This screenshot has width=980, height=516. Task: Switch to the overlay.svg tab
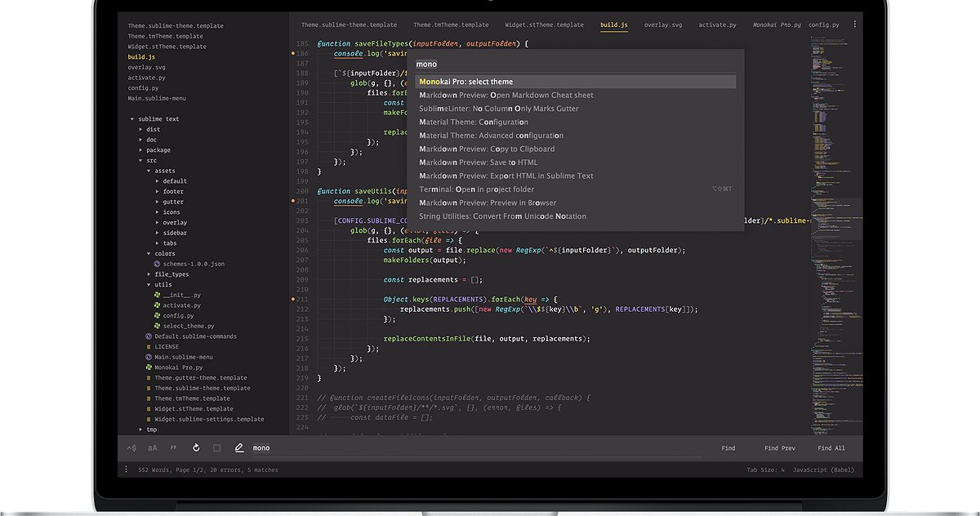[x=663, y=24]
